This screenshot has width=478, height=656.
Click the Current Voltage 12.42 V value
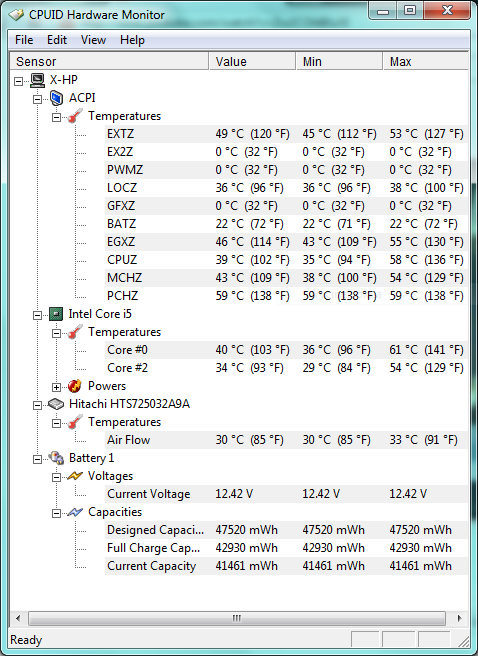234,494
